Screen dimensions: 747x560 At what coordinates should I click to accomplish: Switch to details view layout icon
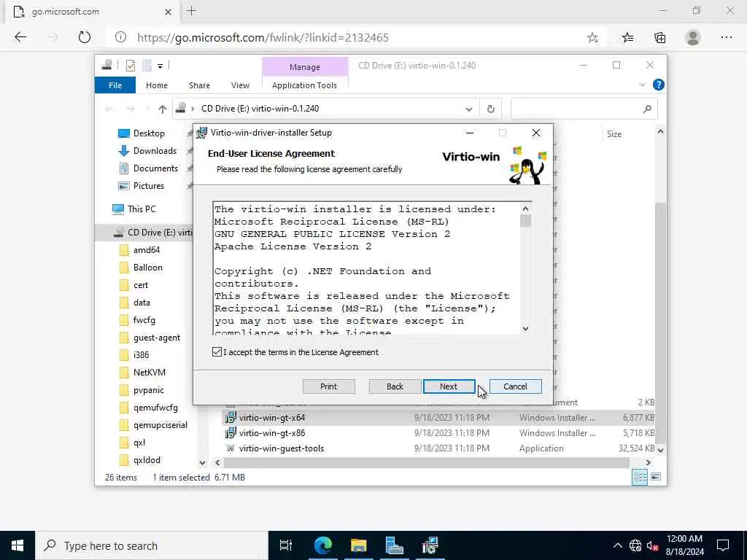tap(639, 477)
